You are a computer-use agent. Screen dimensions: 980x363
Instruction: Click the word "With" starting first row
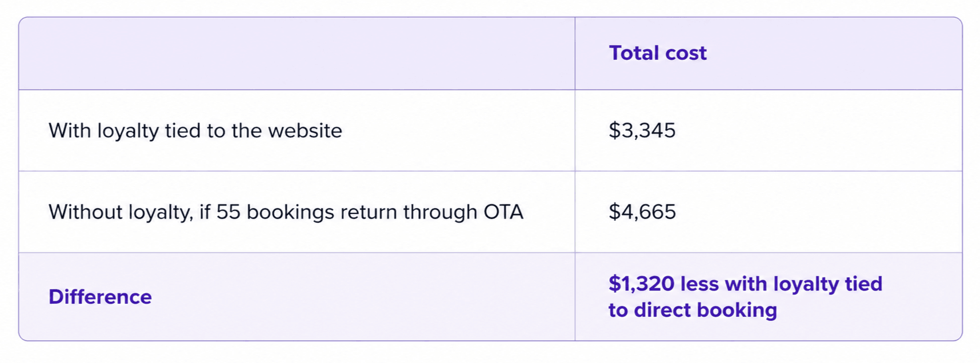70,131
